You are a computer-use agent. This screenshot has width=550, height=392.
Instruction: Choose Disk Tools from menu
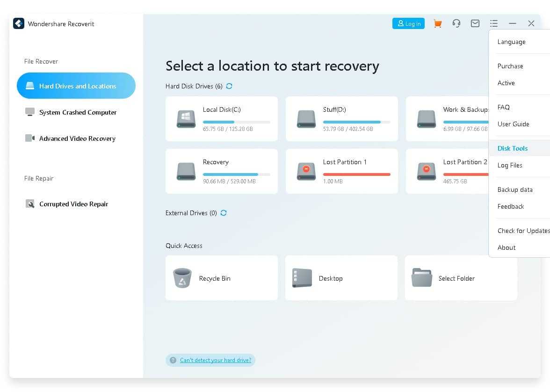(x=513, y=148)
